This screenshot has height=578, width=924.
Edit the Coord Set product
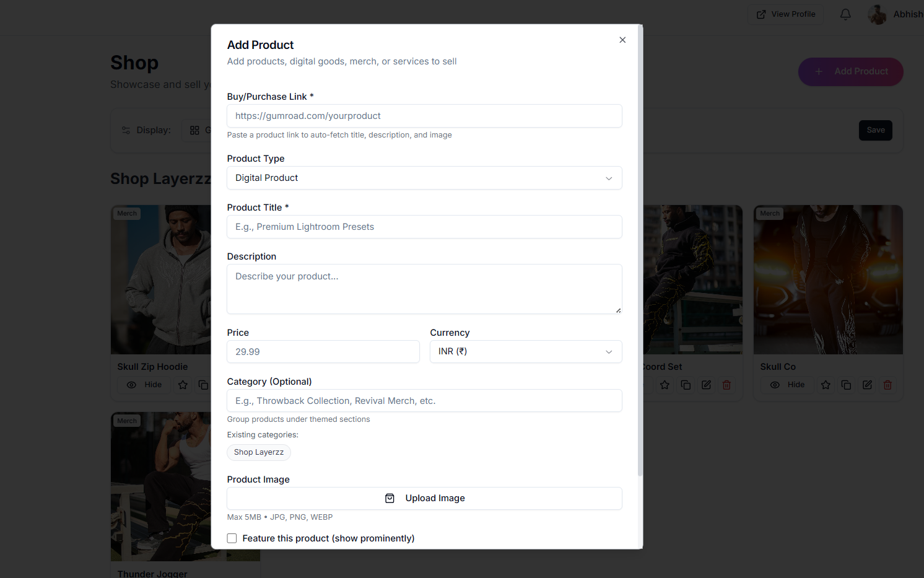click(706, 385)
